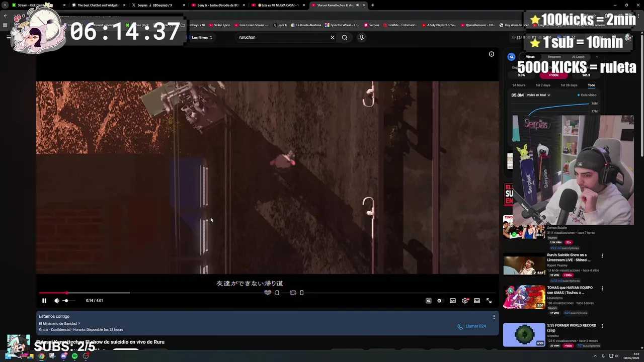
Task: Go back with browser back arrow
Action: (5, 16)
